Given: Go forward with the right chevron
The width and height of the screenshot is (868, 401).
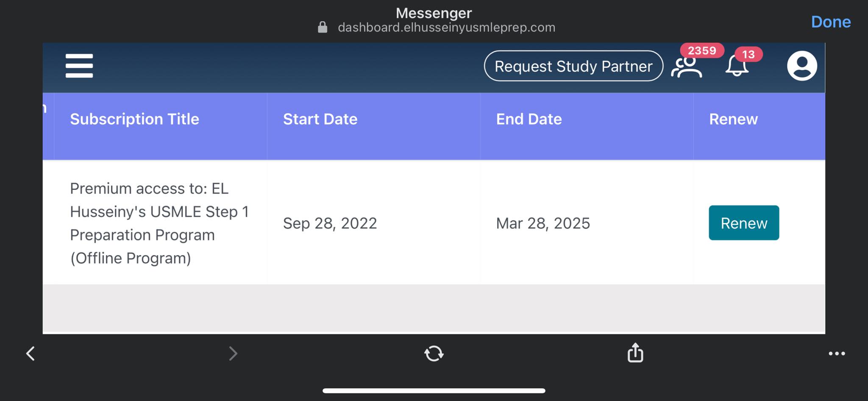Looking at the screenshot, I should click(x=233, y=353).
